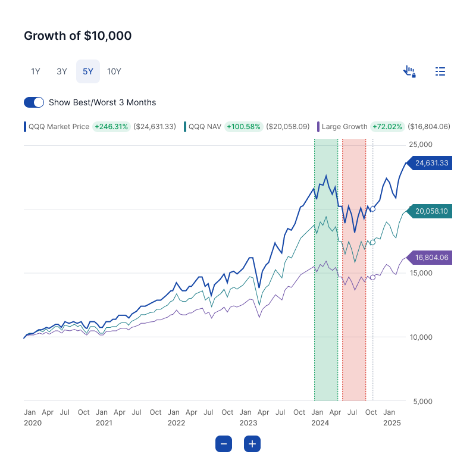Select the 10Y time range

(114, 71)
